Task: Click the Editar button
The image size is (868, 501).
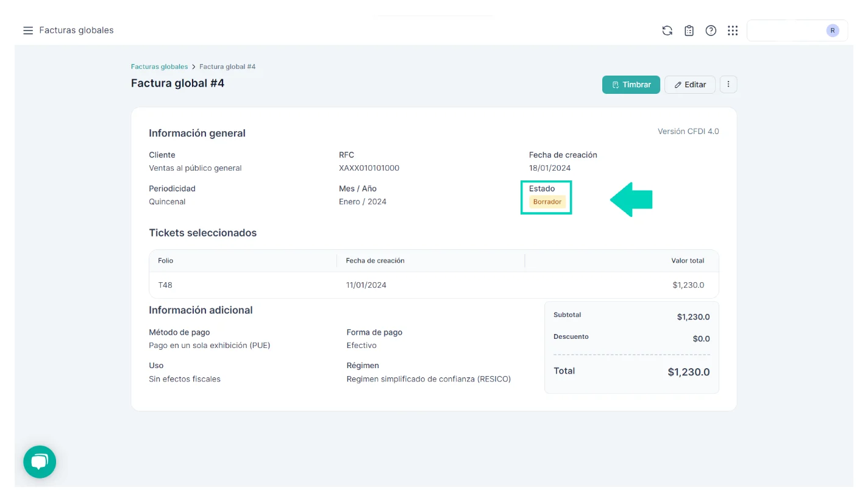Action: (690, 85)
